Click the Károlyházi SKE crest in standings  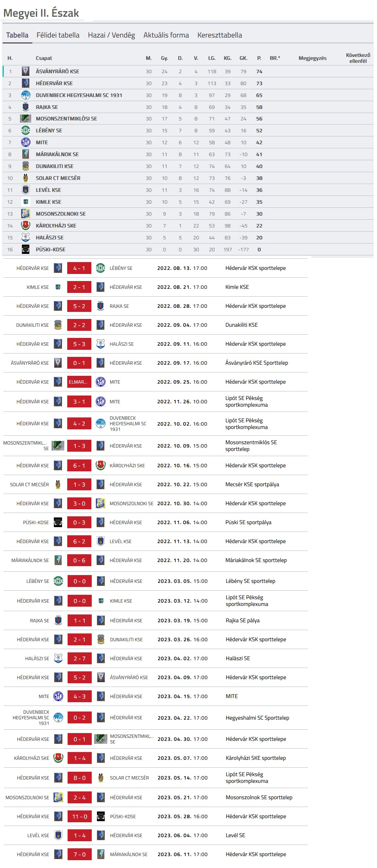[x=25, y=226]
